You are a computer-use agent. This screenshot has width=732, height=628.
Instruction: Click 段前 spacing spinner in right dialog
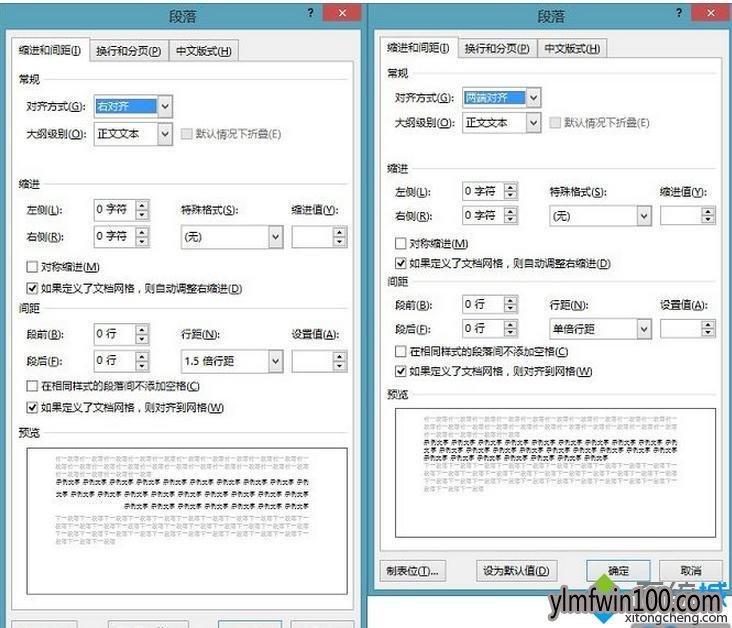pos(511,304)
